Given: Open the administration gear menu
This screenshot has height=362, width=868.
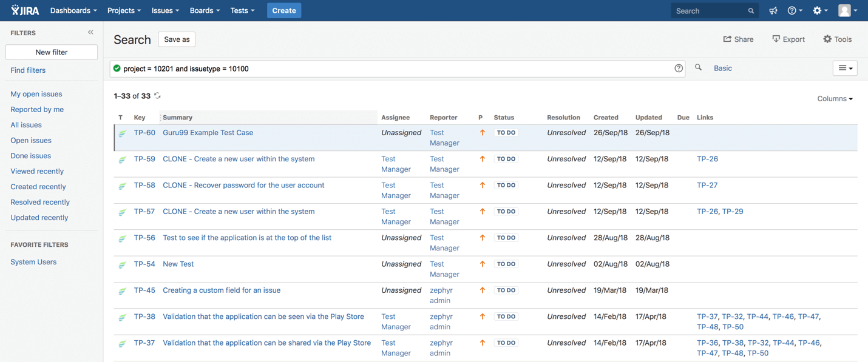Looking at the screenshot, I should (819, 11).
